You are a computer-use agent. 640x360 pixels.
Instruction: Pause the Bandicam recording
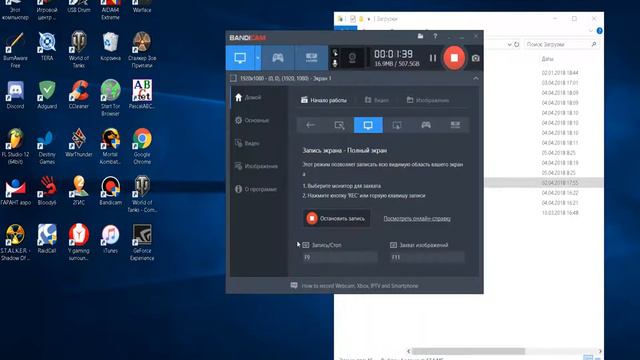click(x=433, y=58)
